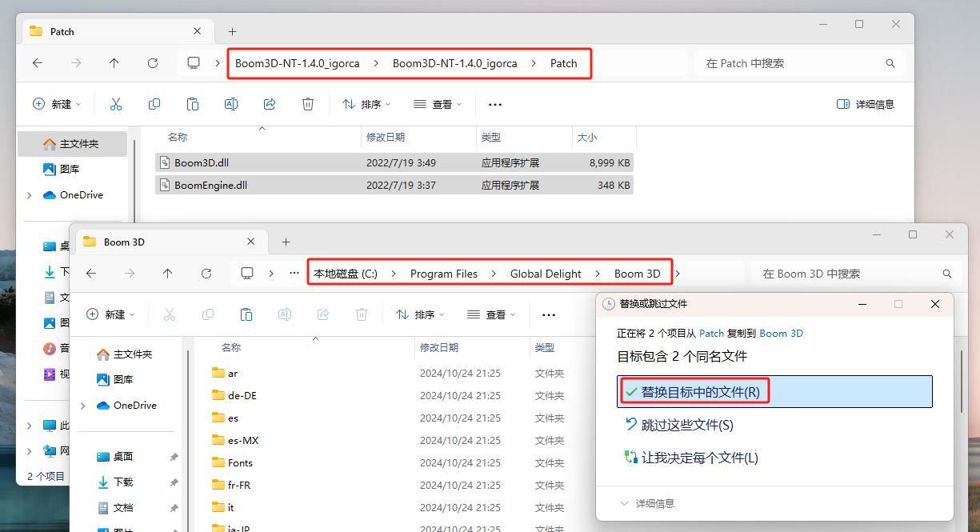Expand 详细信息 in the replace dialog

[647, 503]
